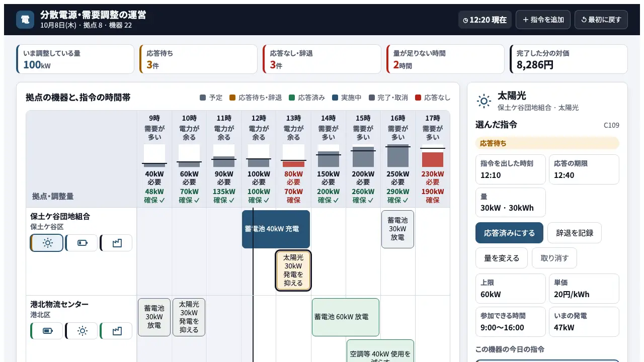
Task: Click the 完了・取消 legend swatch
Action: 372,98
